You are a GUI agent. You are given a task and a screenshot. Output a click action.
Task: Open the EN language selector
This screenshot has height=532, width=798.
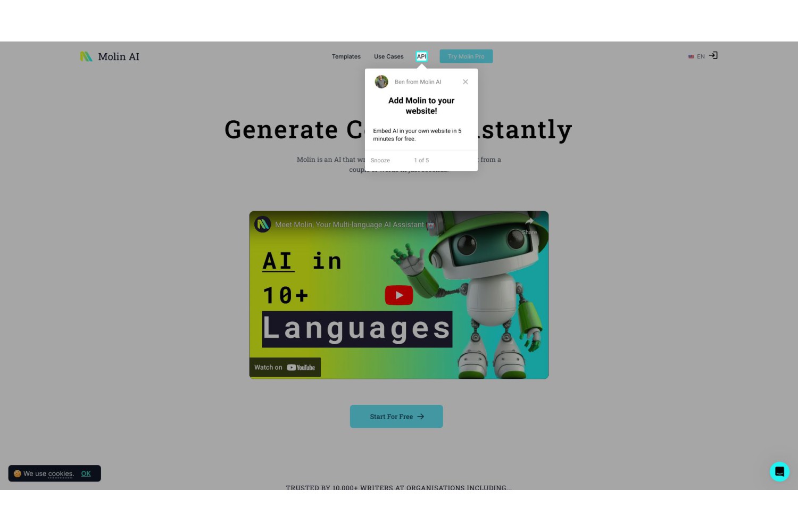coord(696,56)
